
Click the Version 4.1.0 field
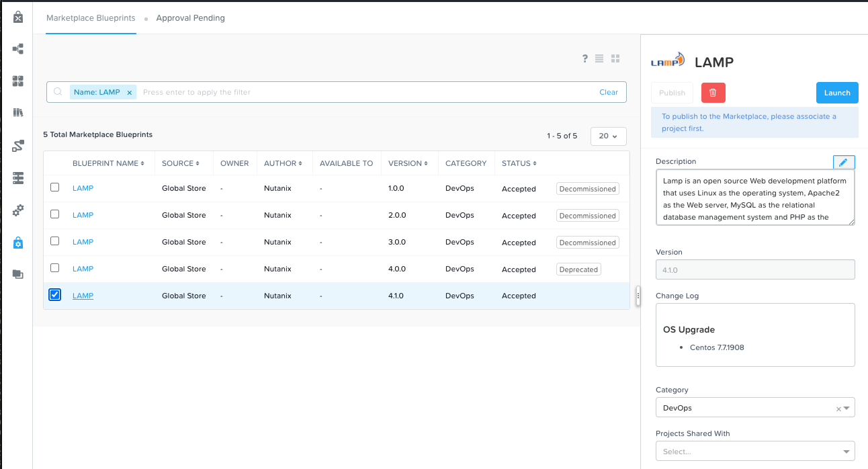(x=755, y=269)
